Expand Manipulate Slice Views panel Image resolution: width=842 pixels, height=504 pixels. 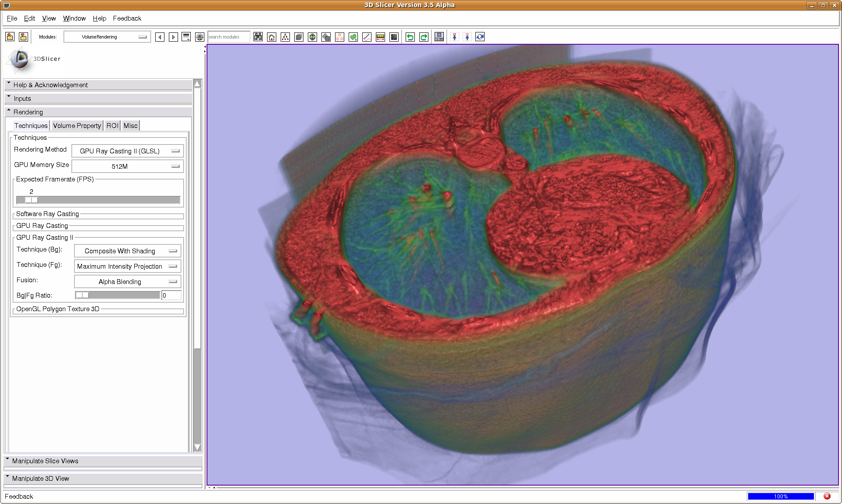pos(45,461)
